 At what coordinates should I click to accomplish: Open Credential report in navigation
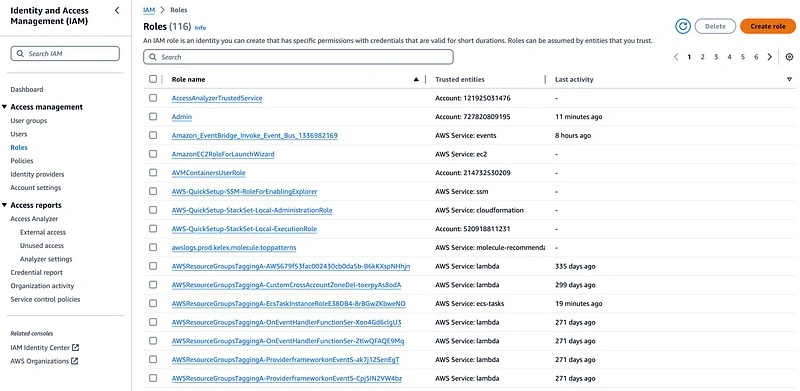37,273
